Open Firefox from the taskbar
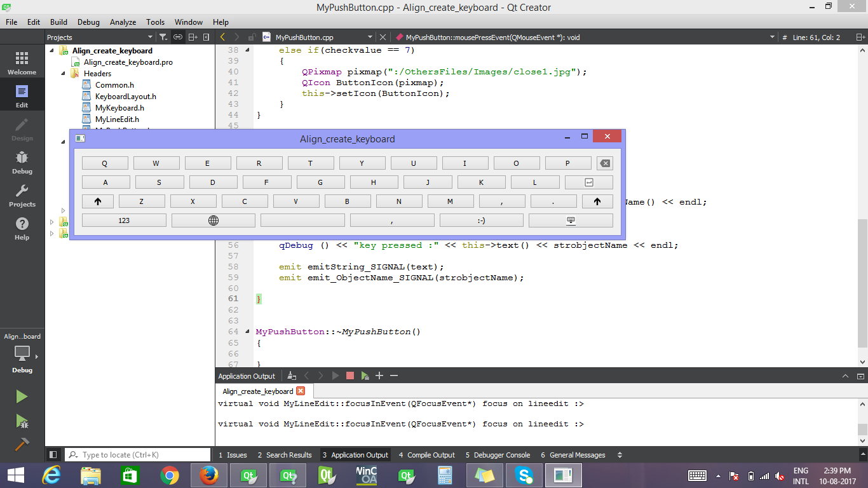 click(x=208, y=475)
